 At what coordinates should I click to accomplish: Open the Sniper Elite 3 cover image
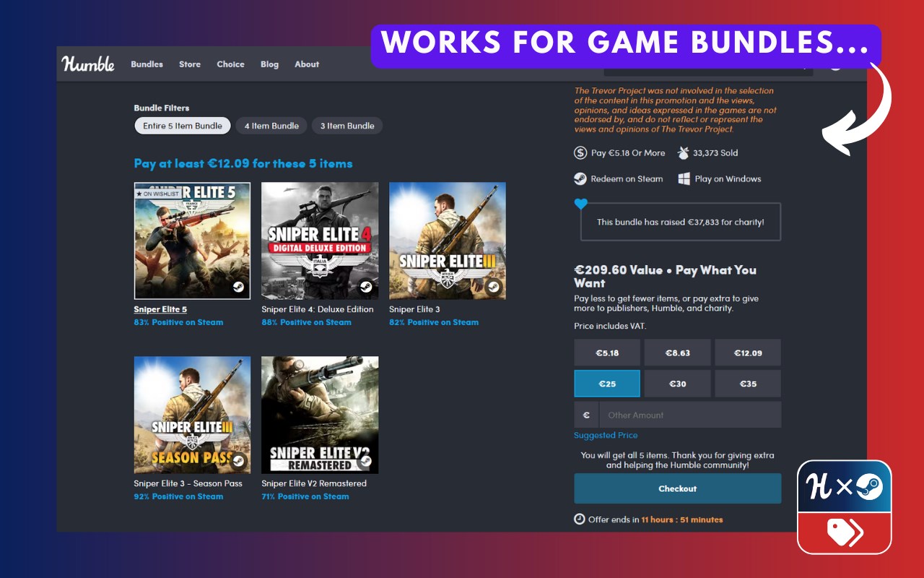[x=448, y=241]
